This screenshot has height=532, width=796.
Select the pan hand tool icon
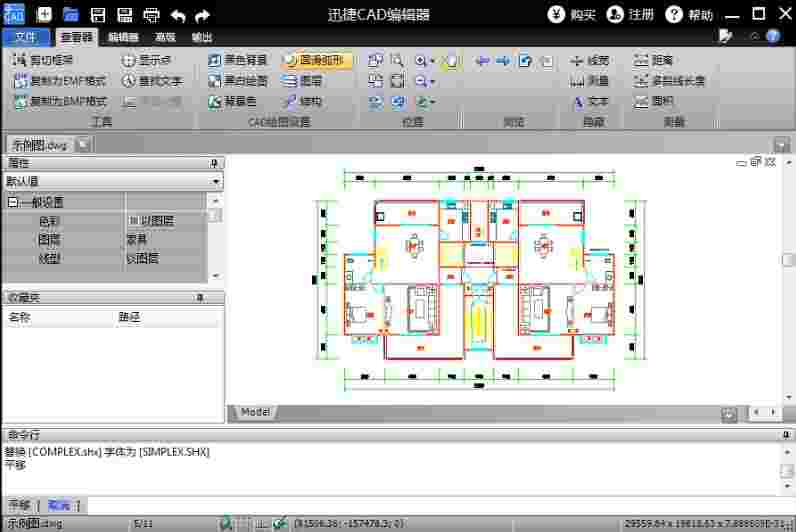point(451,61)
